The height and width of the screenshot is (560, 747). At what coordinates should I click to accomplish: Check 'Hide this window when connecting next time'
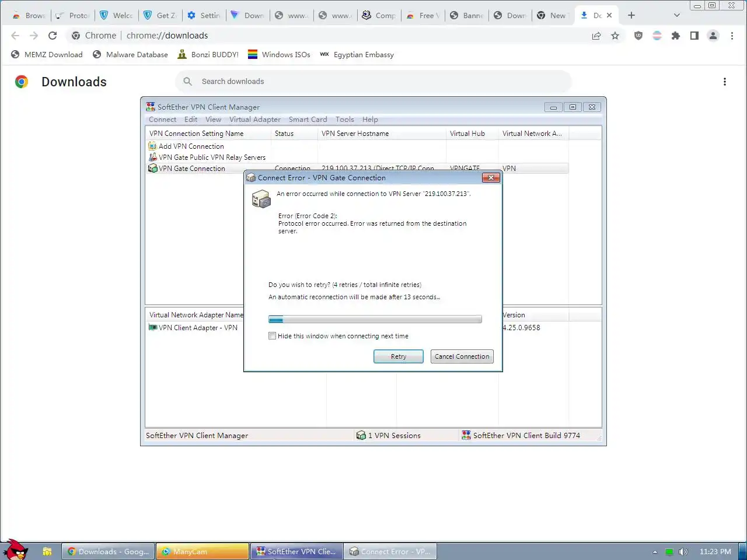click(272, 336)
